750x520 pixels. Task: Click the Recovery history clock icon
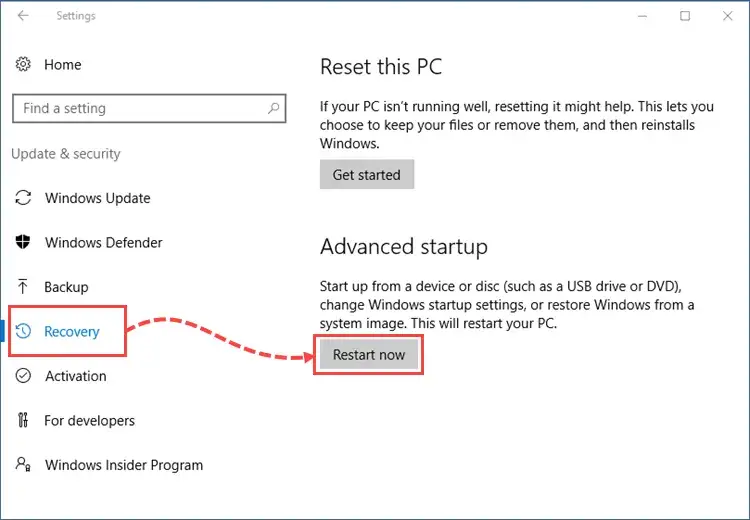pos(24,332)
